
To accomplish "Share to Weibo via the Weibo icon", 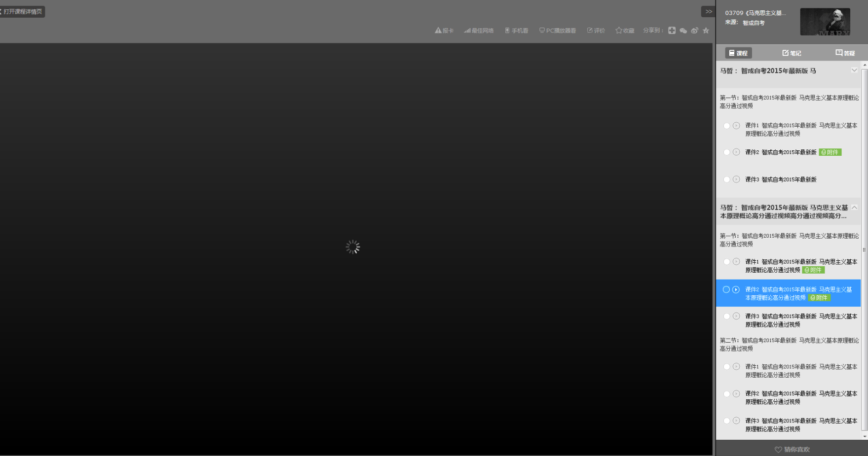I will pos(694,31).
